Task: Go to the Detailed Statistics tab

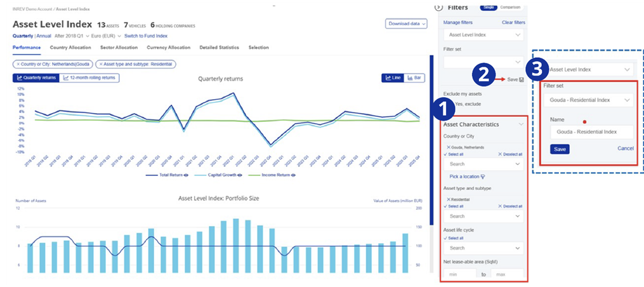Action: coord(220,48)
